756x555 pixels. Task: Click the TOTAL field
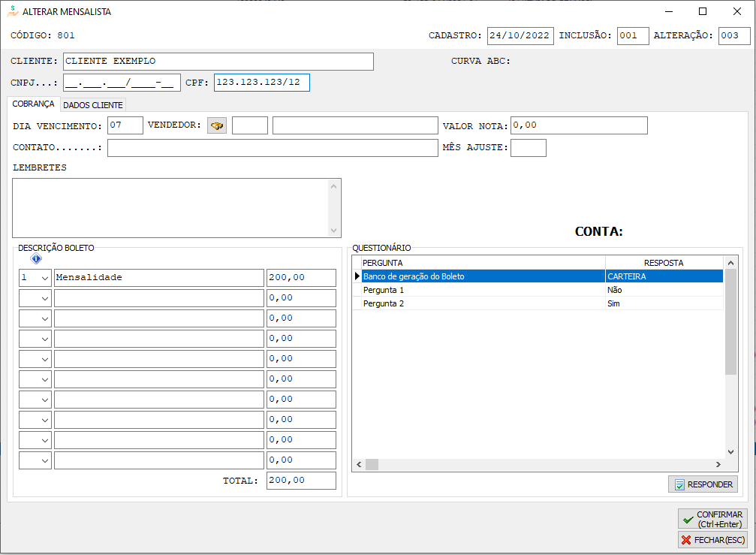click(x=301, y=481)
